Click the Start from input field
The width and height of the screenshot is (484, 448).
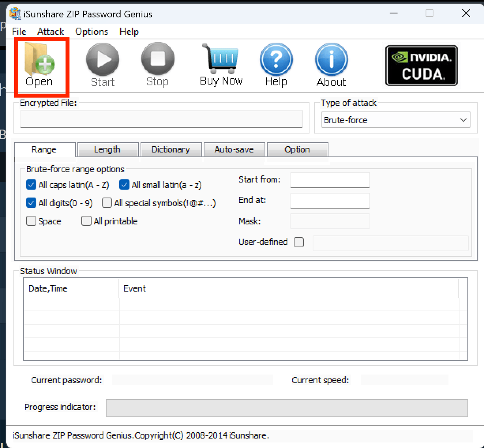click(x=329, y=180)
